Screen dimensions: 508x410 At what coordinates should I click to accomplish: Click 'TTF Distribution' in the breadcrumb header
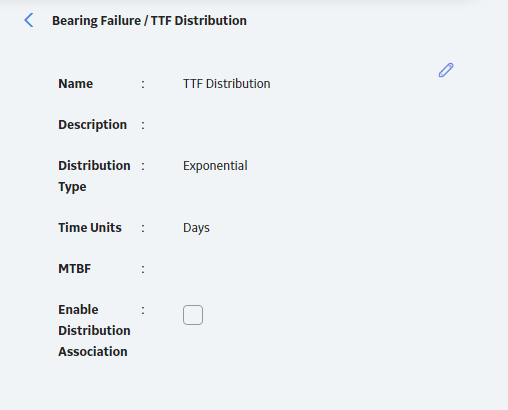coord(199,21)
